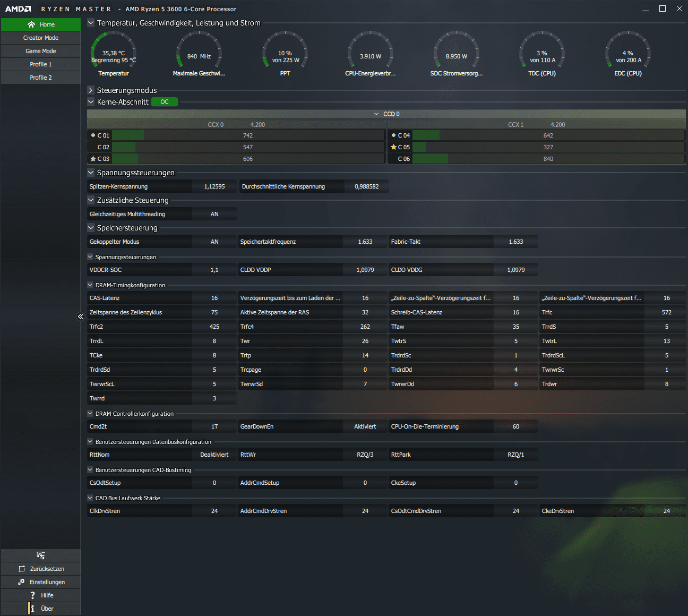Click the CPU-Energieverbrauch gauge
This screenshot has height=616, width=688.
coord(371,50)
